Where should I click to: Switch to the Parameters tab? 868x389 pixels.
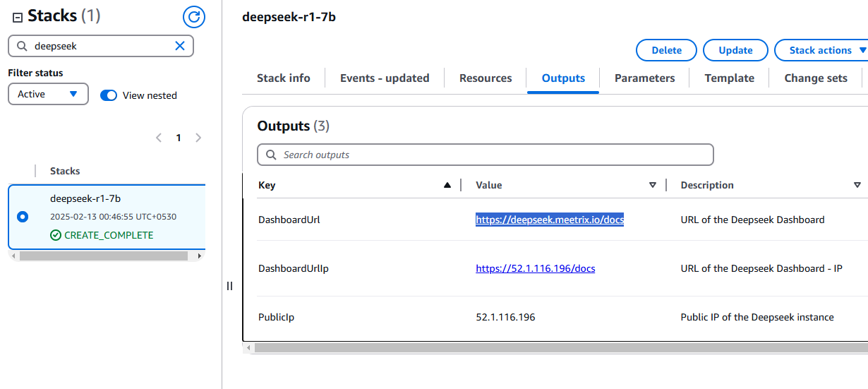tap(645, 78)
